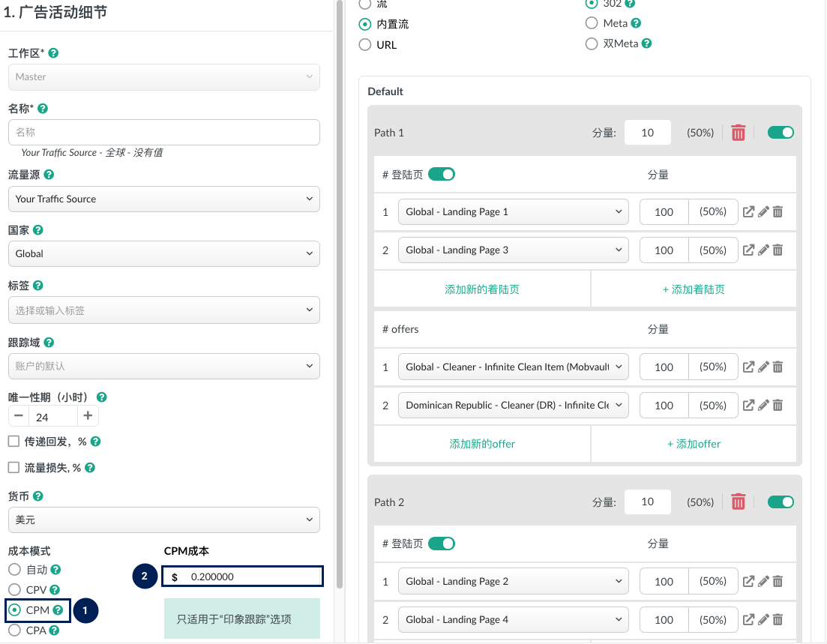Click 添加新的着陆页 link in Path 1
Image resolution: width=827 pixels, height=644 pixels.
pos(482,289)
